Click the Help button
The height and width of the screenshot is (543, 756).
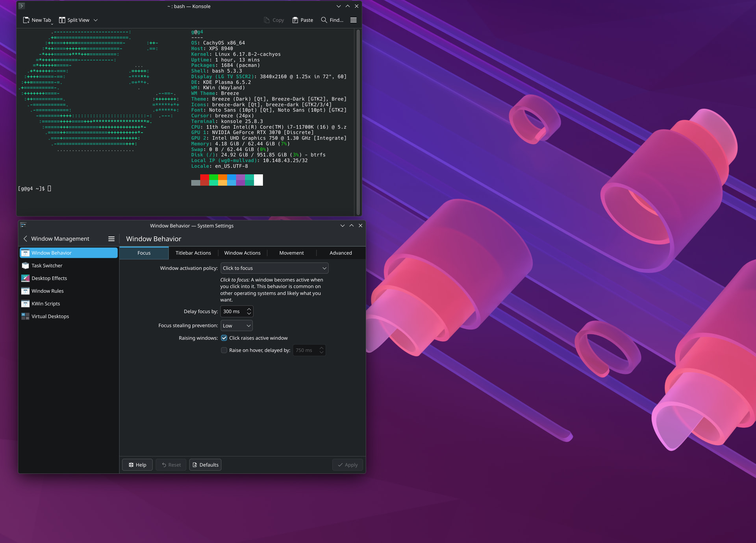pos(137,465)
